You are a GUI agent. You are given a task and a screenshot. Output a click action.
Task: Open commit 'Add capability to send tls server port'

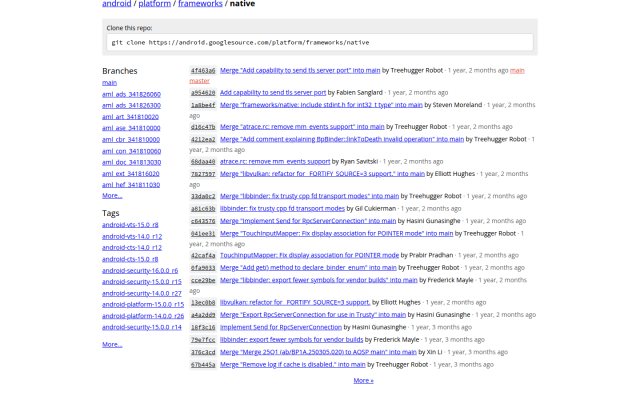273,93
